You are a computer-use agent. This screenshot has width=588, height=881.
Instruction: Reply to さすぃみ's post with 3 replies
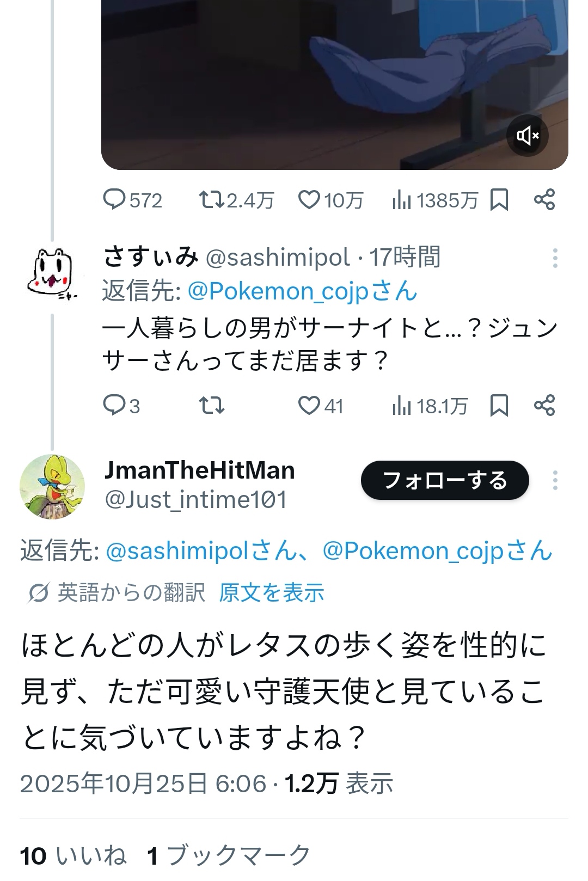coord(115,406)
